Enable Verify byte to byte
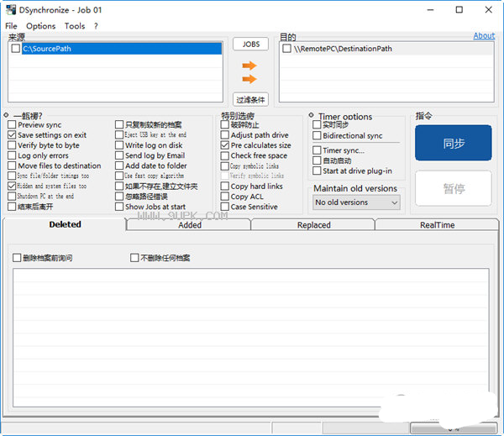Screen dimensions: 504x436 click(x=12, y=145)
